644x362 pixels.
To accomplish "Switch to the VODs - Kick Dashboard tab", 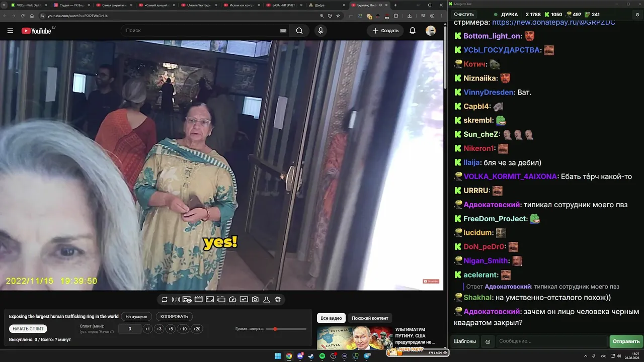I will coord(30,5).
